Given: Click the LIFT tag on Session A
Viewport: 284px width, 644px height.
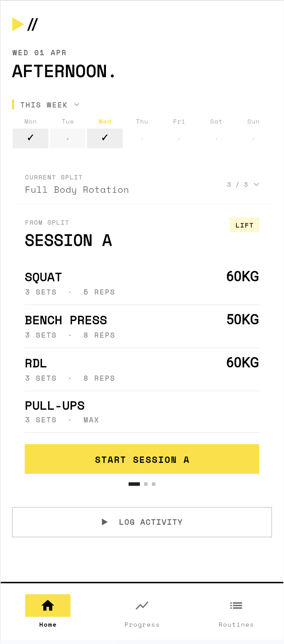Looking at the screenshot, I should click(244, 225).
